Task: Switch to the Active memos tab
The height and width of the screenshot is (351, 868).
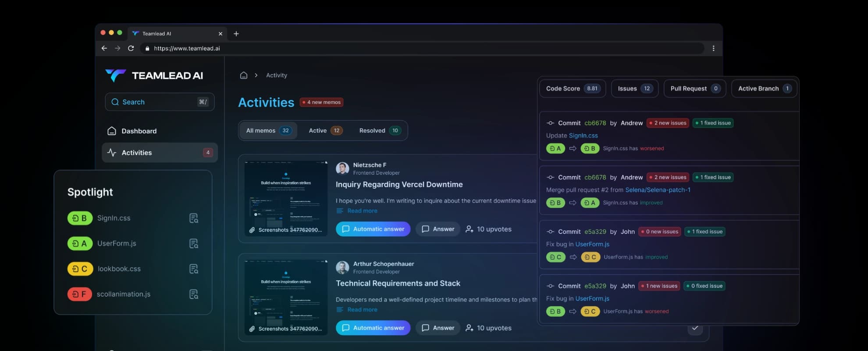Action: point(325,131)
